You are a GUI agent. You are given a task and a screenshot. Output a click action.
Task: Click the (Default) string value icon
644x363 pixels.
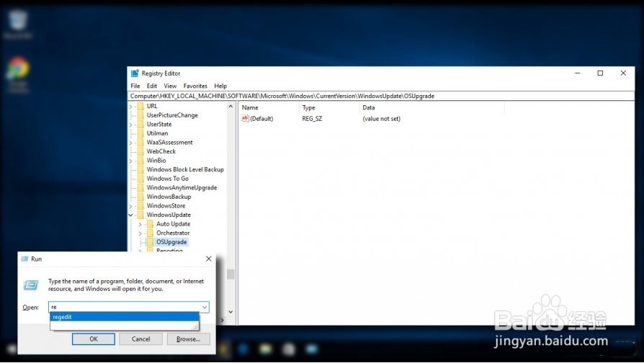tap(245, 118)
